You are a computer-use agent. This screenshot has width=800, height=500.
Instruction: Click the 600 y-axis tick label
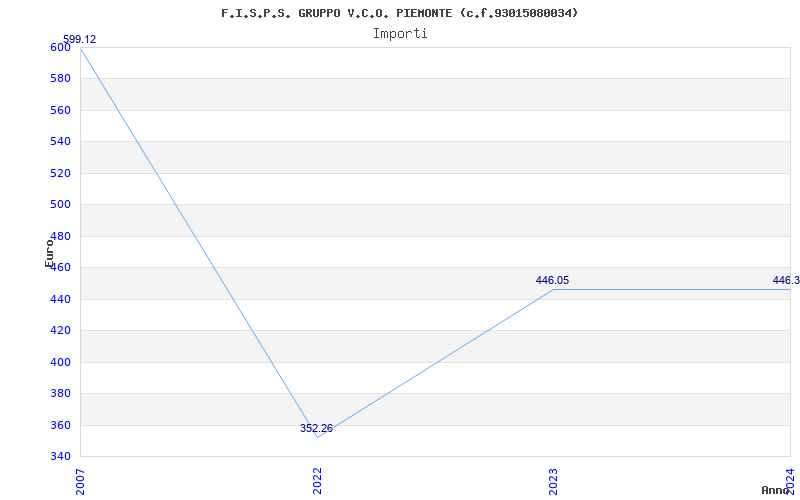61,47
